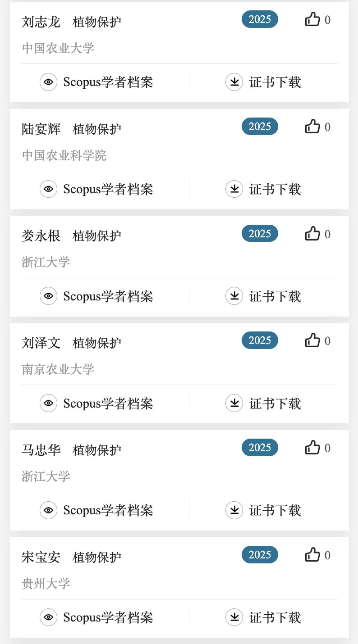Click the thumbs-up icon for 刘志龙
Image resolution: width=358 pixels, height=644 pixels.
[x=312, y=20]
